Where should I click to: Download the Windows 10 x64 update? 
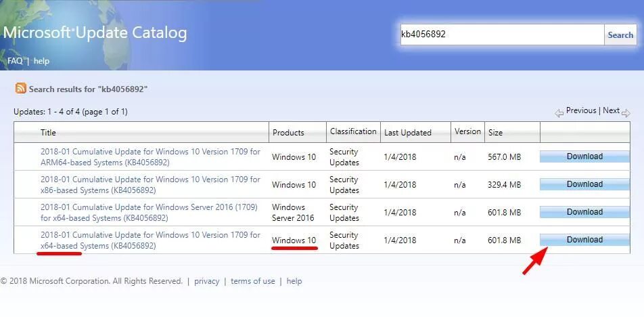point(584,240)
